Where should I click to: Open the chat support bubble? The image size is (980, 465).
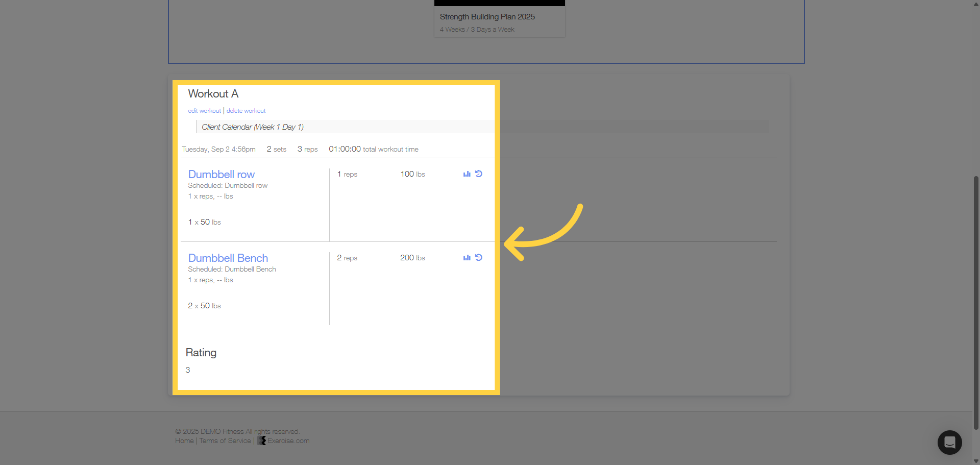[x=949, y=442]
